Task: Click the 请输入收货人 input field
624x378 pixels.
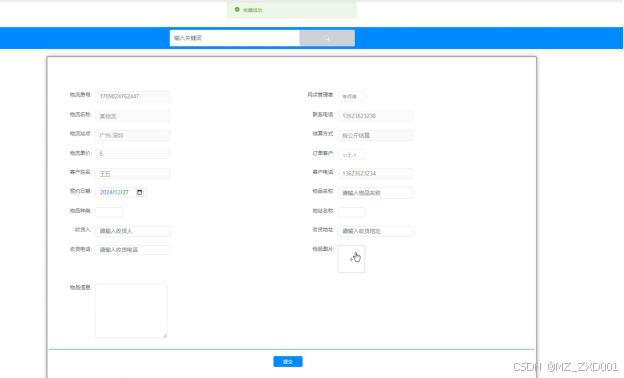Action: 133,231
